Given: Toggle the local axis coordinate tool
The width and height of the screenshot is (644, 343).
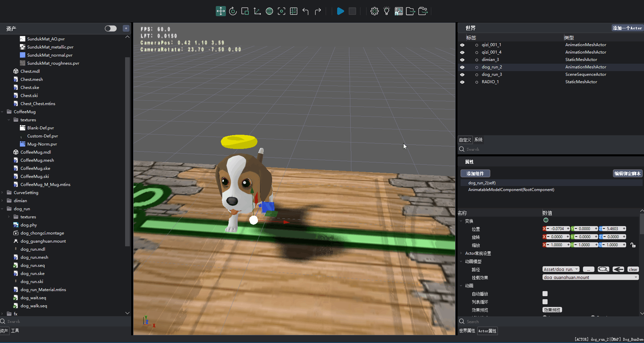Looking at the screenshot, I should click(x=257, y=11).
